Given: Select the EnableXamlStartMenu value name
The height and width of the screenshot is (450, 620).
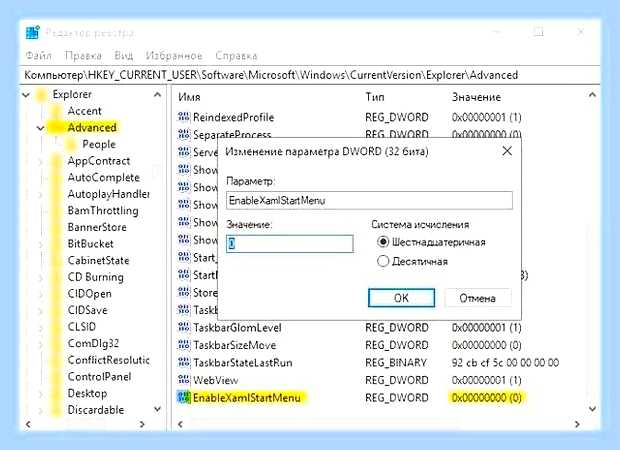Looking at the screenshot, I should [x=247, y=397].
